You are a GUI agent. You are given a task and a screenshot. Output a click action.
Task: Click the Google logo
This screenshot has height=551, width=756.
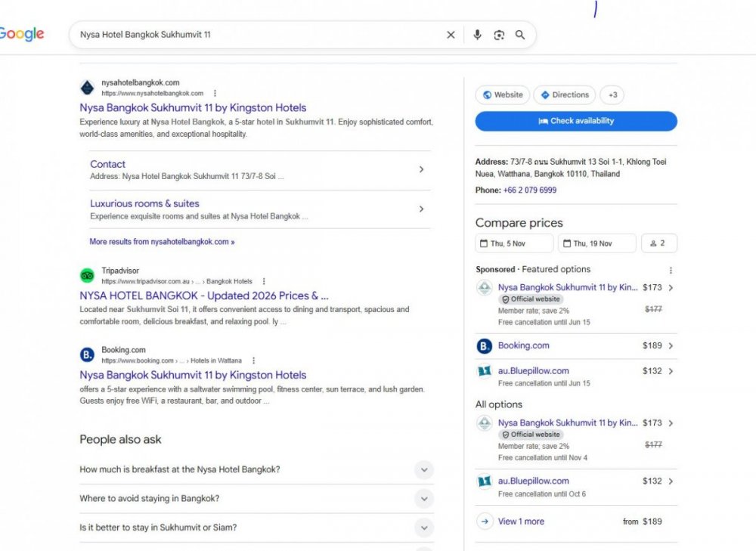[21, 34]
